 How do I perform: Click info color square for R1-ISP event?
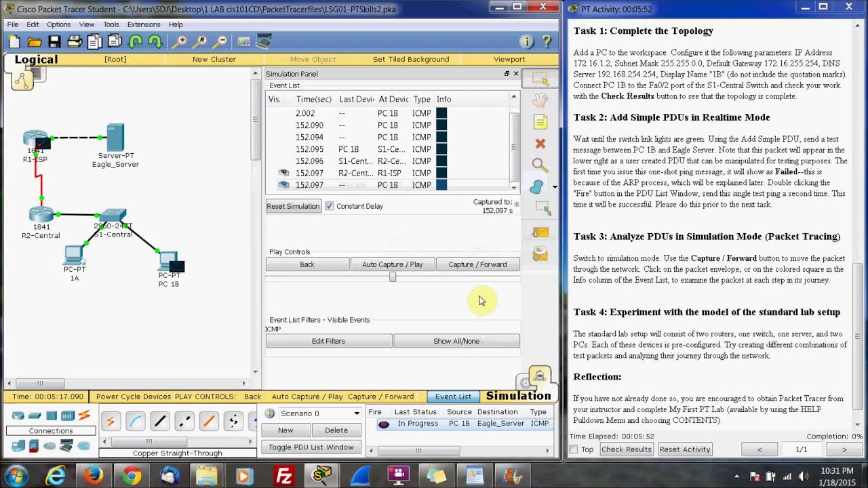441,173
